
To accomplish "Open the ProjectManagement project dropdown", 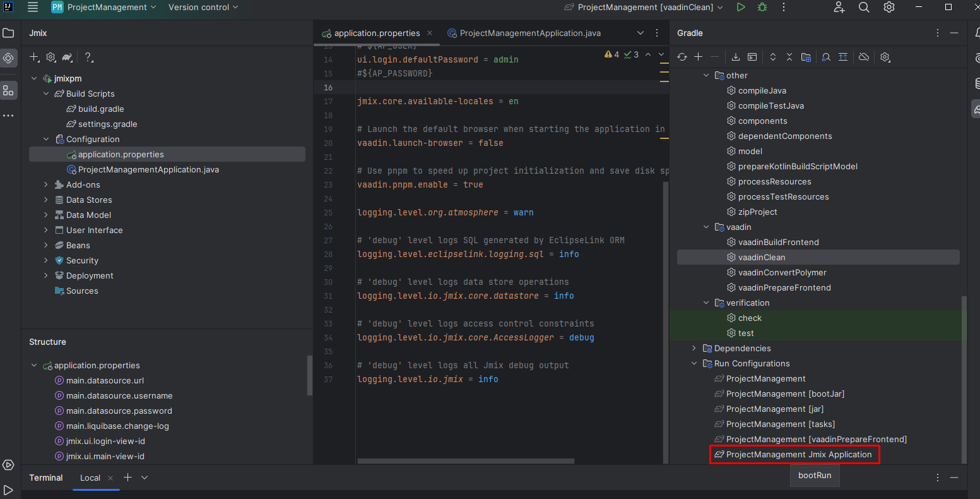I will click(103, 7).
